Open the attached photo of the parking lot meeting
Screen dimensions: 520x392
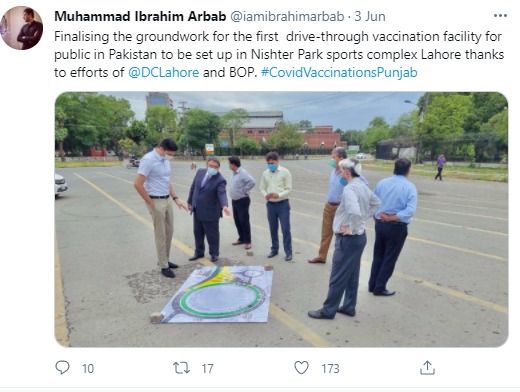(x=281, y=219)
